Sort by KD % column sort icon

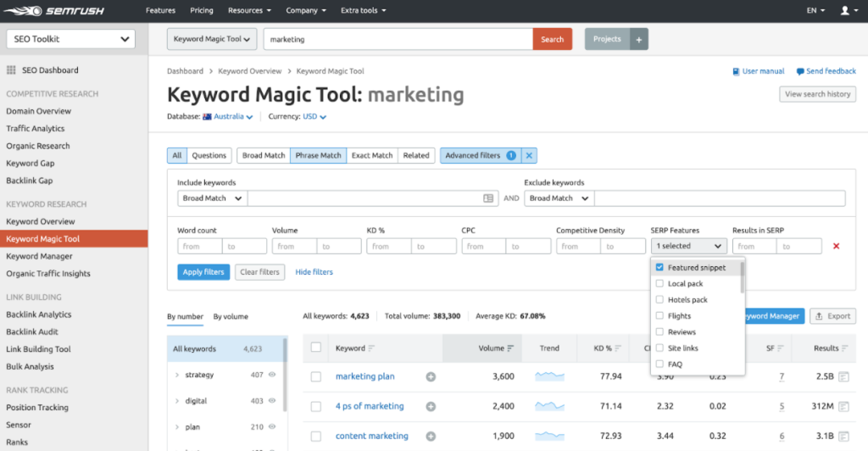point(618,348)
